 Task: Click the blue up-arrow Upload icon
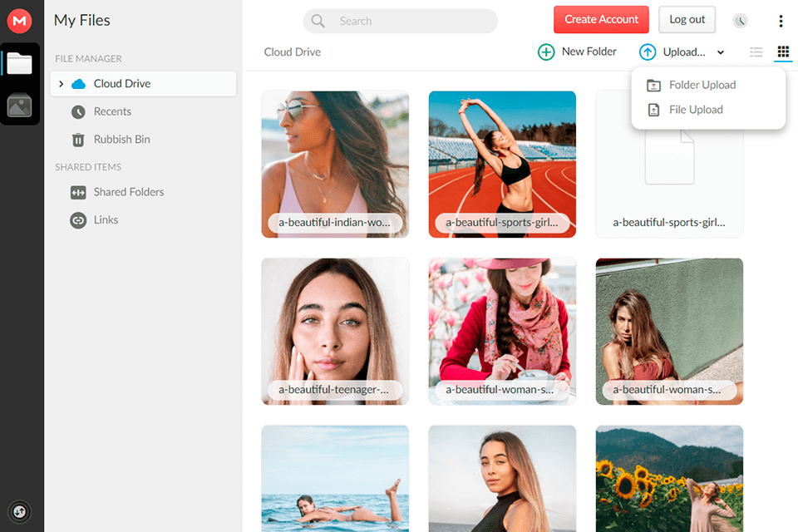[648, 52]
